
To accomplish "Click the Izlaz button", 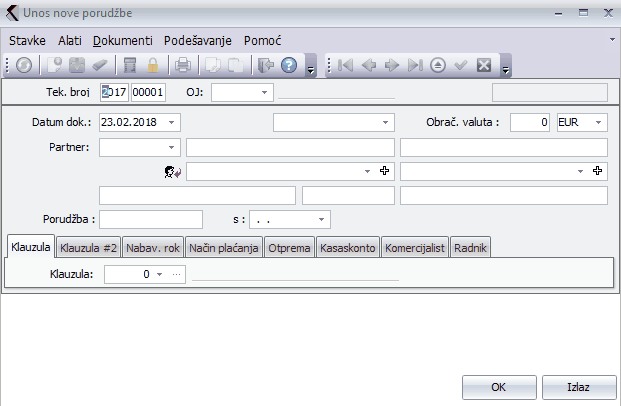I will (577, 386).
